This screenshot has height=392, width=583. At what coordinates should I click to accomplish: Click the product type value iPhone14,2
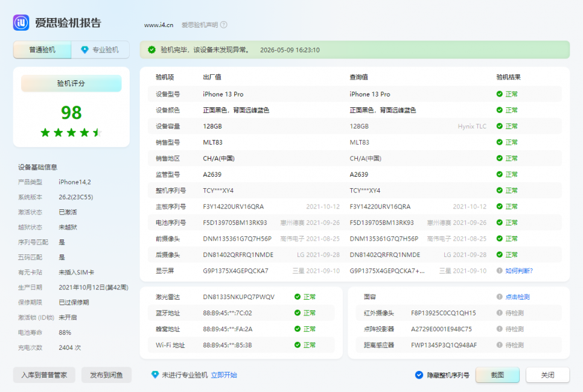[x=75, y=182]
